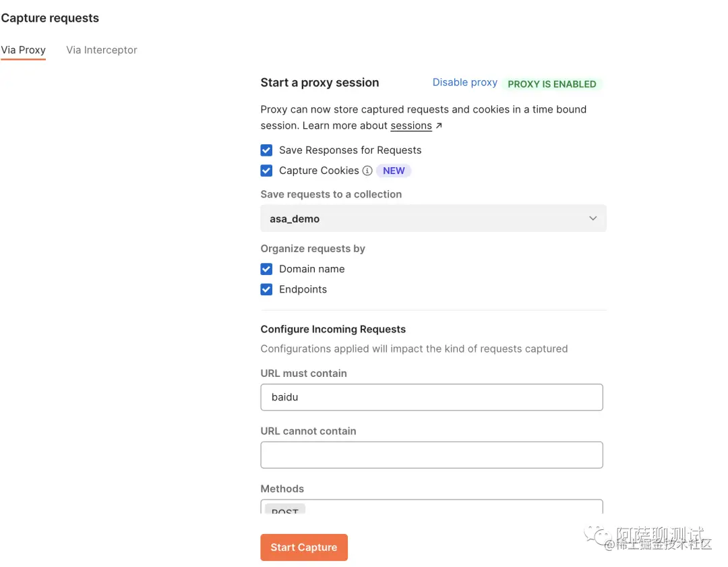Open the sessions learn more link
Viewport: 728px width, 567px height.
click(x=411, y=125)
